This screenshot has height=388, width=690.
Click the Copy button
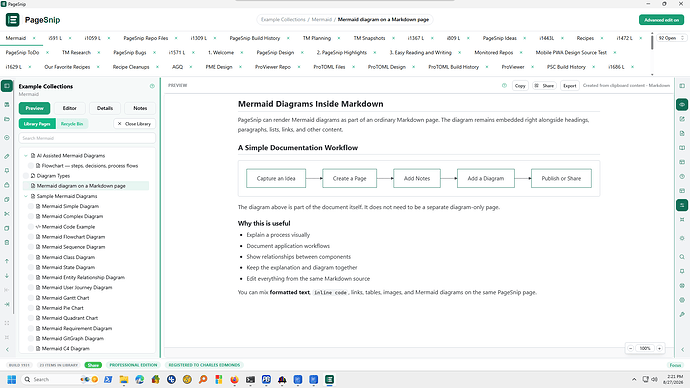coord(520,86)
